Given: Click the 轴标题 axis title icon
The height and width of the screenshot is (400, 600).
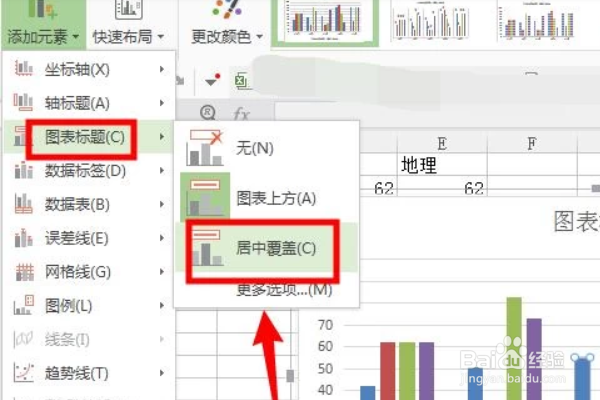Looking at the screenshot, I should pyautogui.click(x=23, y=102).
